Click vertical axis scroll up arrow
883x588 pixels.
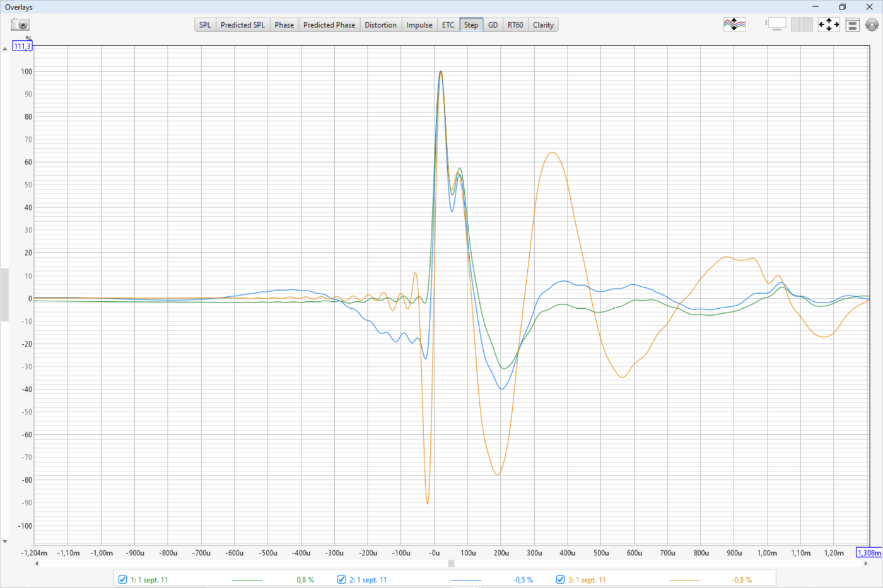(5, 49)
